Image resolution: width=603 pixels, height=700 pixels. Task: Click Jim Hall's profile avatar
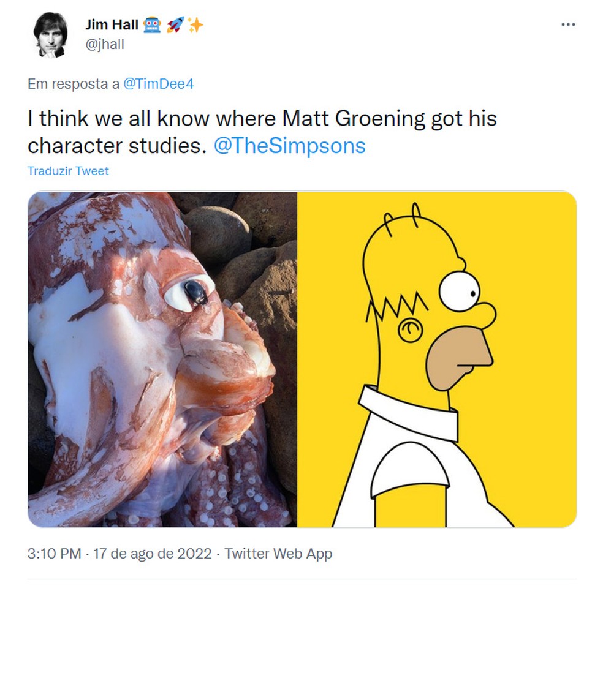point(50,36)
